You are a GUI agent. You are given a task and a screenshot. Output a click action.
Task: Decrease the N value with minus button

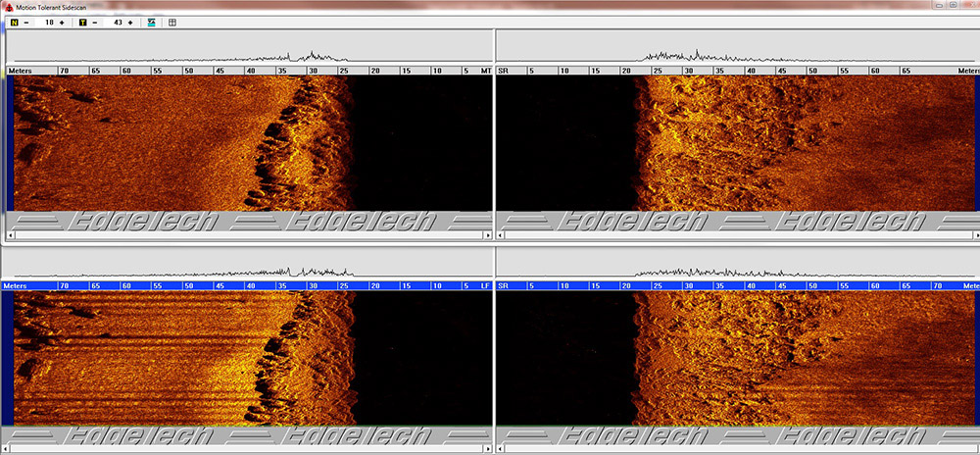click(x=26, y=23)
